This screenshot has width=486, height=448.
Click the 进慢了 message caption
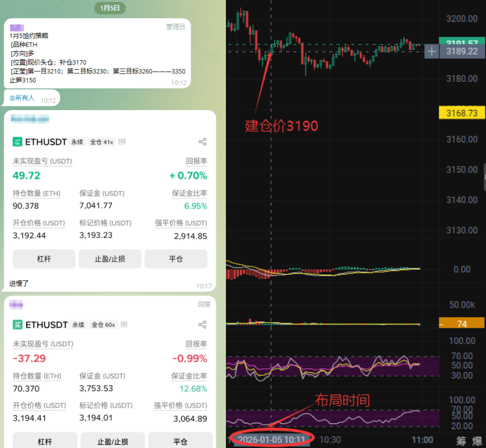19,283
